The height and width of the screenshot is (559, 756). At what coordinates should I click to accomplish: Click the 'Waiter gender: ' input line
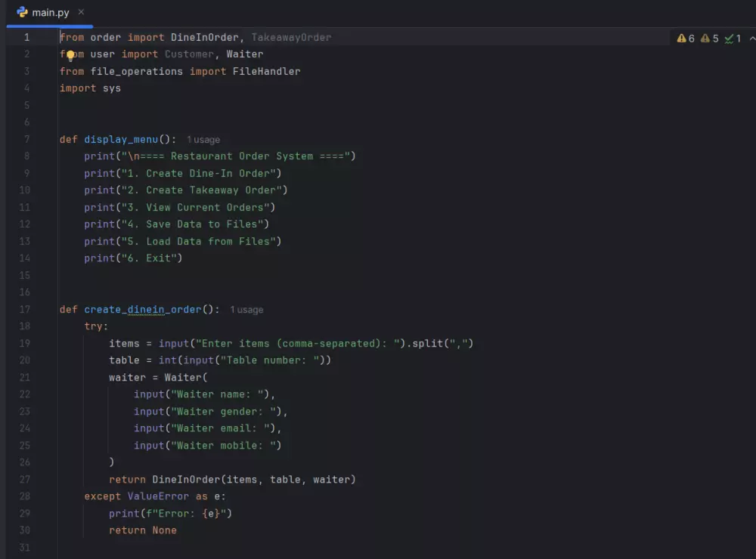(210, 412)
